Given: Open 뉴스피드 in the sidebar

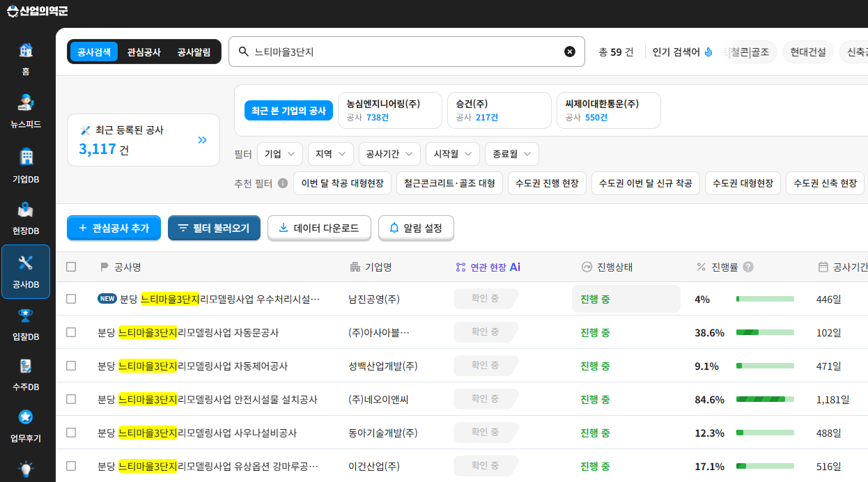Looking at the screenshot, I should pos(26,111).
